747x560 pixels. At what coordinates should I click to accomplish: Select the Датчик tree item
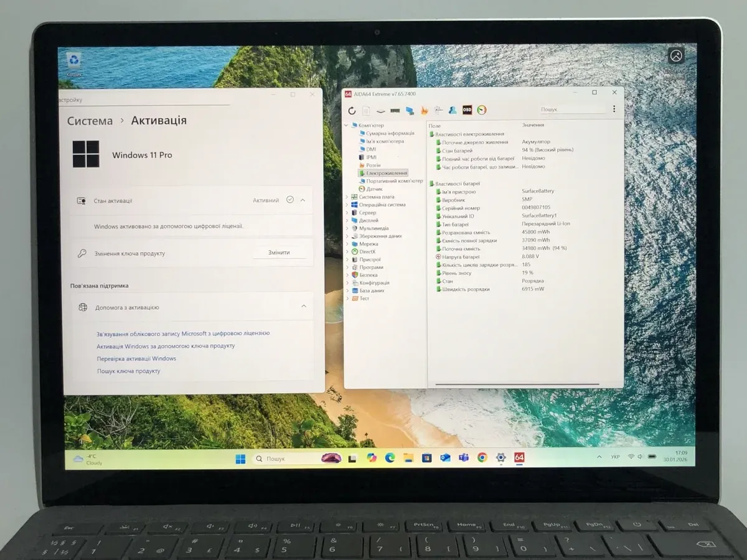pos(374,189)
